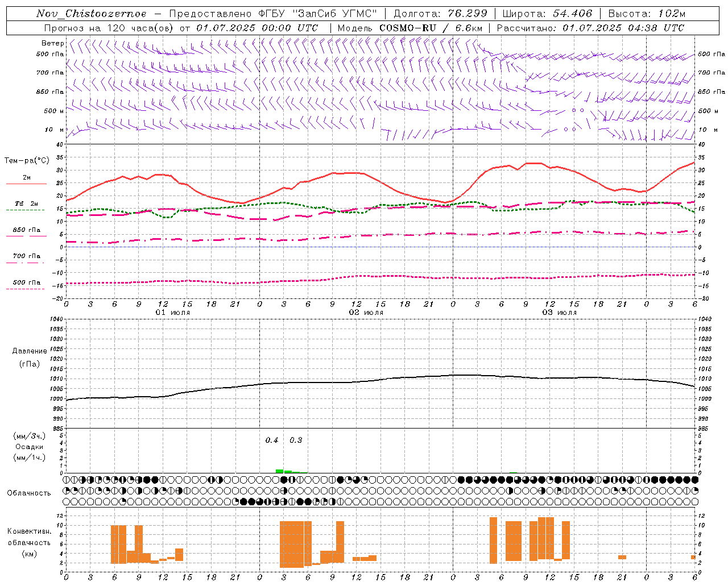This screenshot has height=582, width=728.
Task: Click the 'Тем-ра(°C)' temperature panel label
Action: pos(26,161)
